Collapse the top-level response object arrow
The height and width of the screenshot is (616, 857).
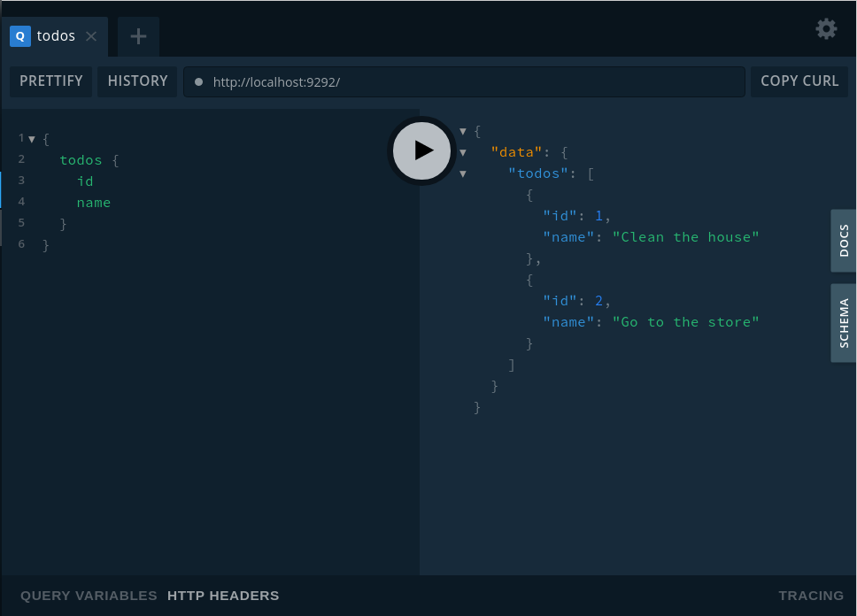pyautogui.click(x=462, y=131)
